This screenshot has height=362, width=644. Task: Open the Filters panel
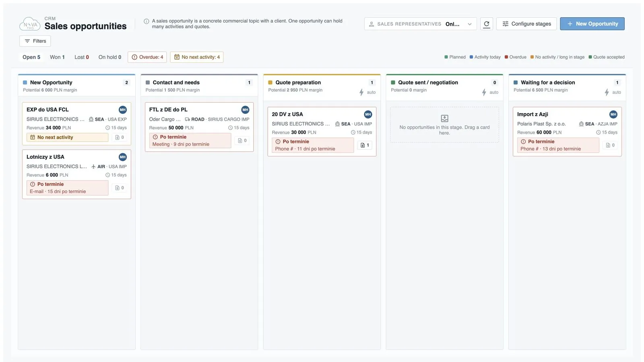pyautogui.click(x=35, y=41)
